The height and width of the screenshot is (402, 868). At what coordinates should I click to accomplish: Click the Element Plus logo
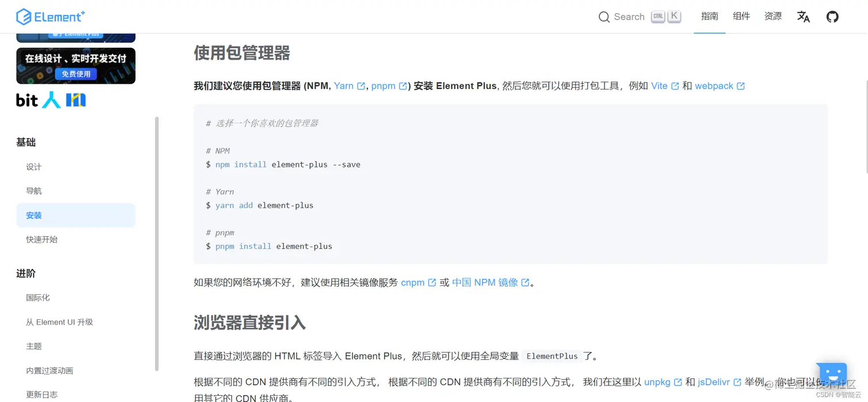point(51,17)
